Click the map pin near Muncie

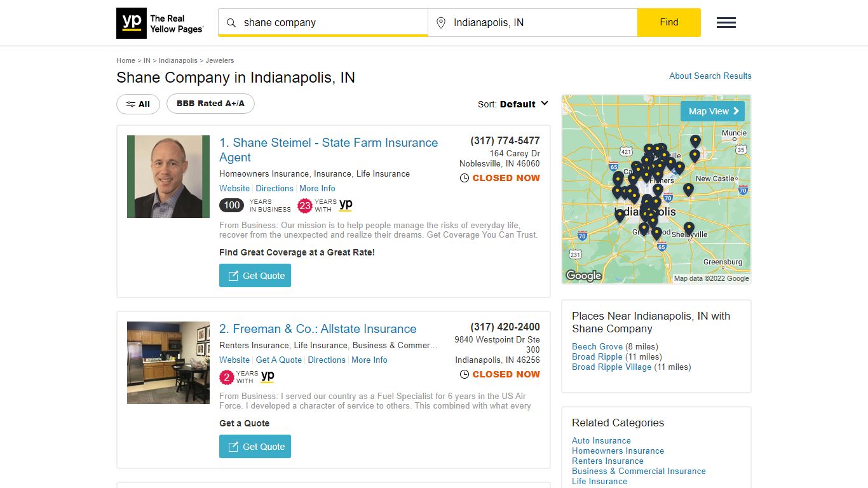pyautogui.click(x=695, y=141)
